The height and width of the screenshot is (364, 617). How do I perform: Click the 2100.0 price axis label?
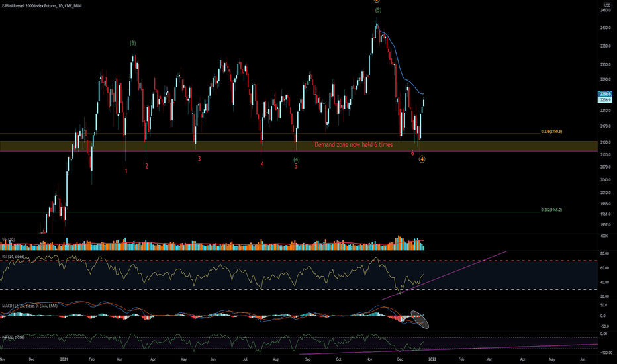[x=605, y=155]
